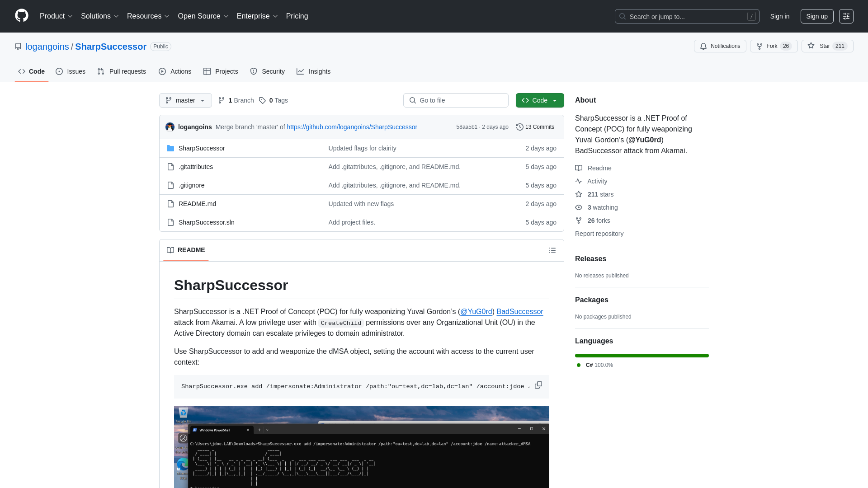The width and height of the screenshot is (868, 488).
Task: Click the repository book icon beside logangoins
Action: (x=18, y=47)
